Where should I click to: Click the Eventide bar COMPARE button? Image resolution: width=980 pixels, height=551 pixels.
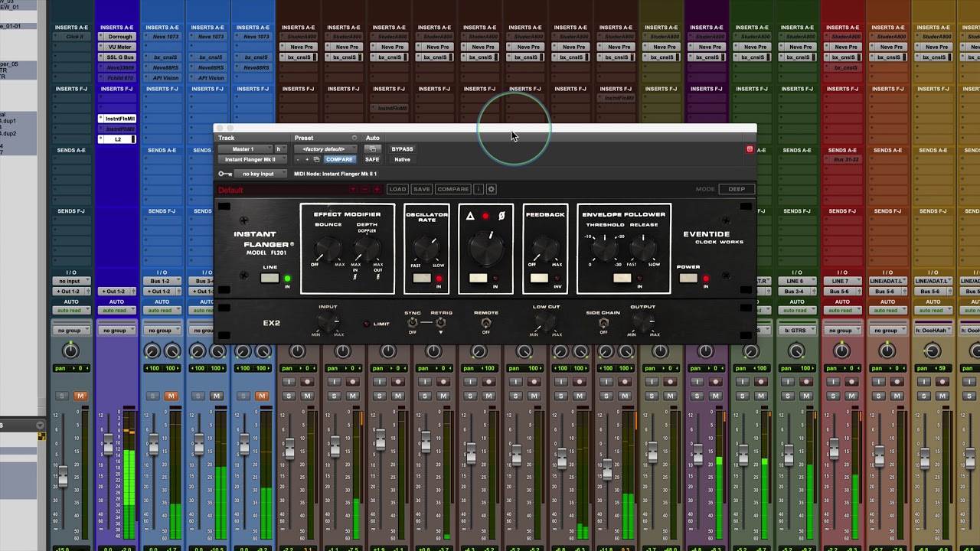pyautogui.click(x=452, y=189)
